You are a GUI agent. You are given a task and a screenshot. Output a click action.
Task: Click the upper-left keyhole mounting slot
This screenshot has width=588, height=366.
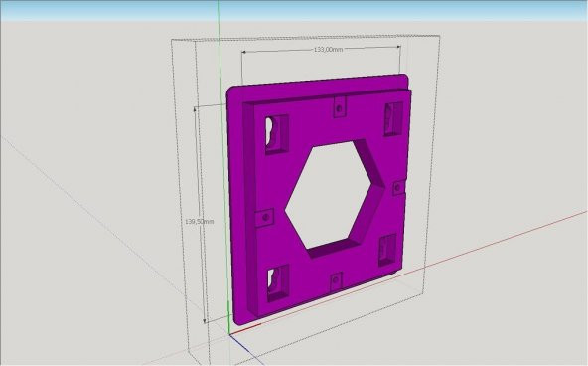(x=276, y=134)
